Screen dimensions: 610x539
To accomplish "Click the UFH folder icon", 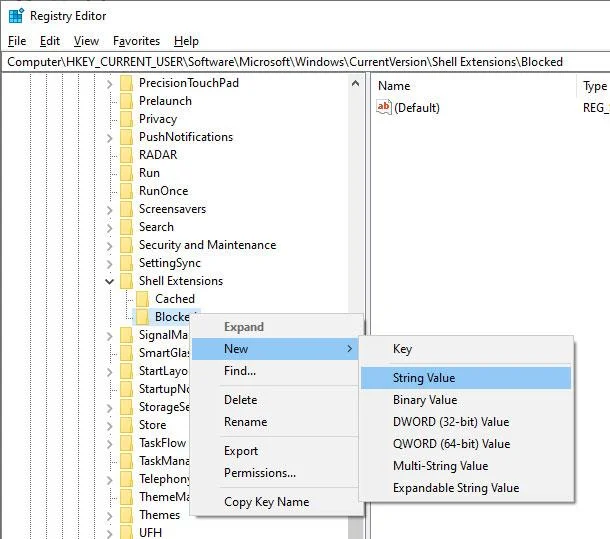I will pos(126,532).
